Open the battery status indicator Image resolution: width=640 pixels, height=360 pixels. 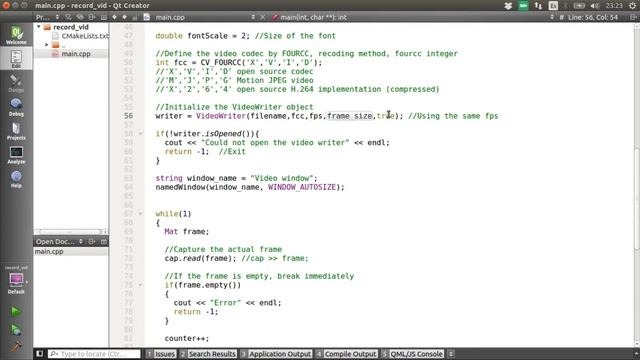tap(579, 6)
